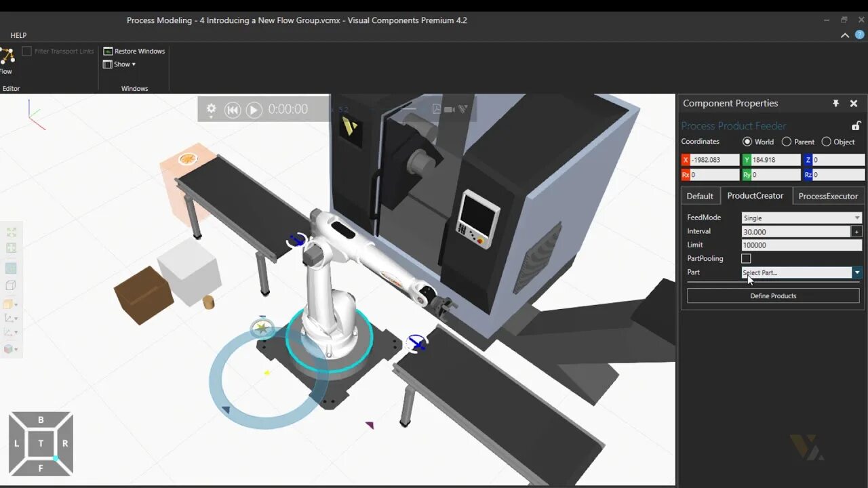The height and width of the screenshot is (488, 868).
Task: Open the colored sphere display dropdown
Action: click(11, 349)
